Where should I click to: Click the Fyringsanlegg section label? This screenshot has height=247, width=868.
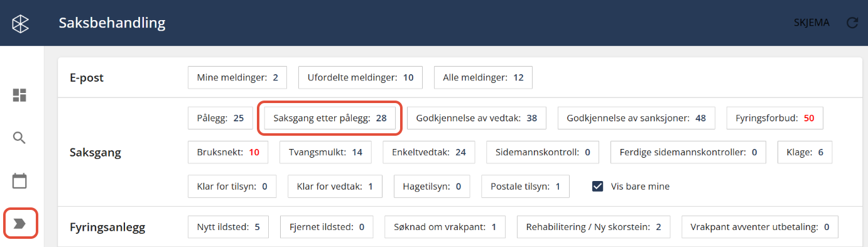(107, 228)
